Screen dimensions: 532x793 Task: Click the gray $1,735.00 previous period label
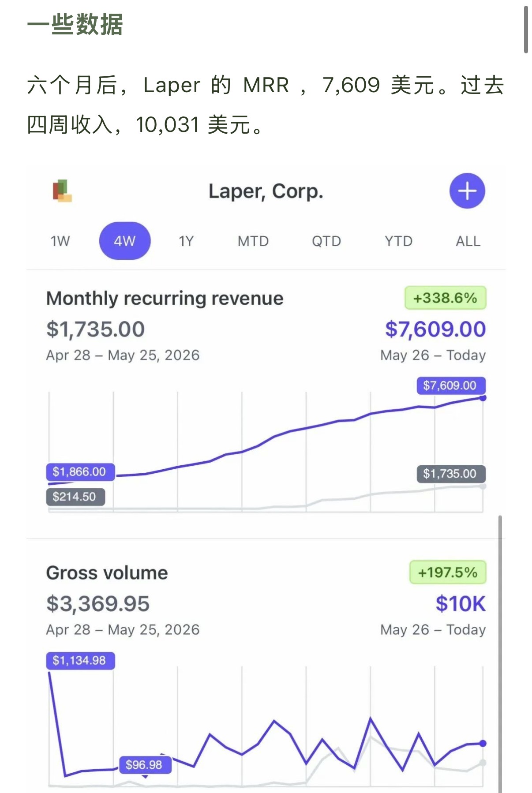[x=451, y=474]
